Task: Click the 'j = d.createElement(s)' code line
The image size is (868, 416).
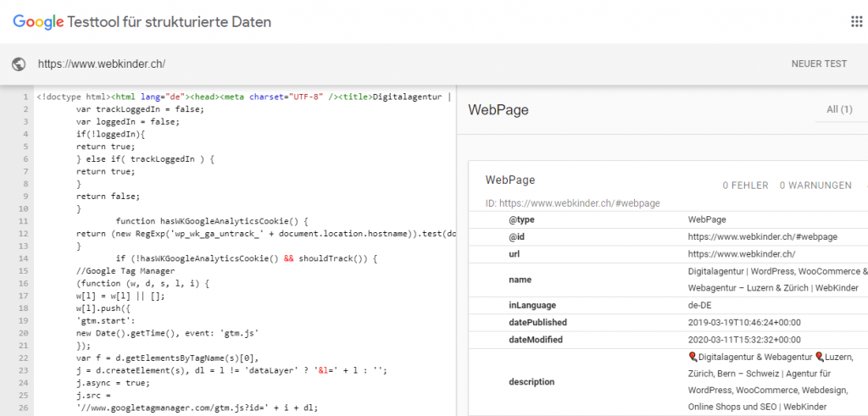Action: coord(231,371)
